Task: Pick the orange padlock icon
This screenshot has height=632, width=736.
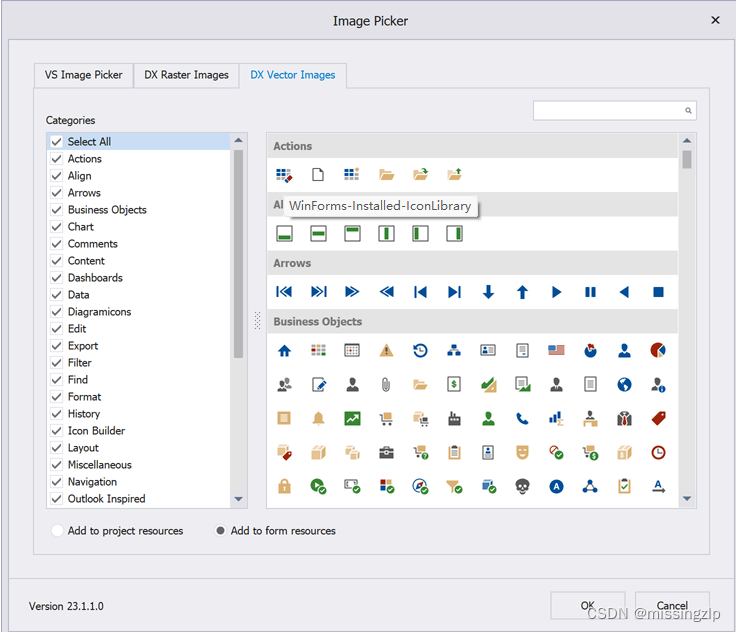Action: (x=284, y=486)
